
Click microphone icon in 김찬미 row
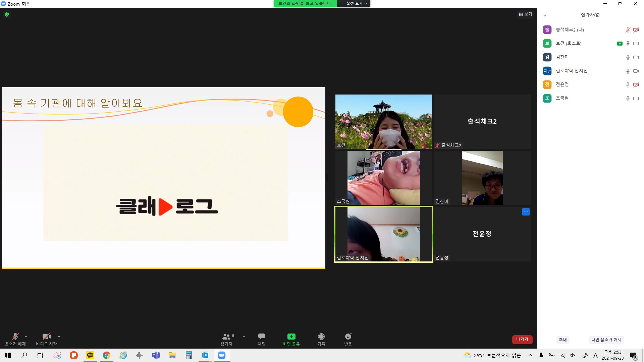coord(628,57)
